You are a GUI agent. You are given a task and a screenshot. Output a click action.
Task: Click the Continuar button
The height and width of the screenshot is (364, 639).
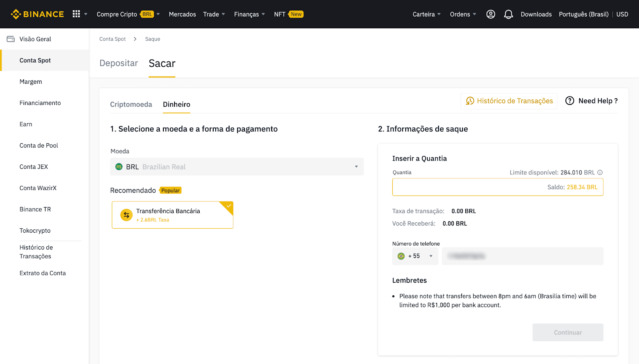point(568,332)
